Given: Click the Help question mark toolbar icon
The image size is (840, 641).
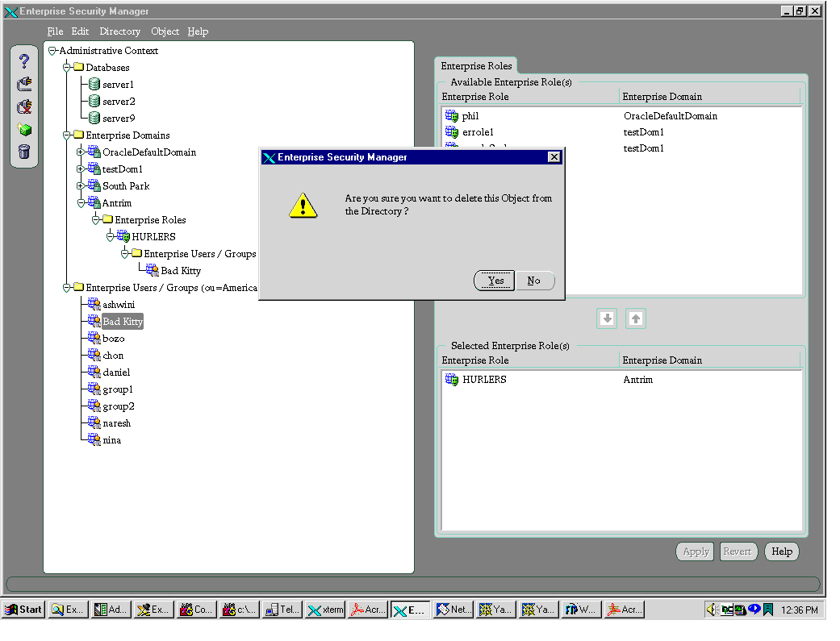Looking at the screenshot, I should coord(24,61).
